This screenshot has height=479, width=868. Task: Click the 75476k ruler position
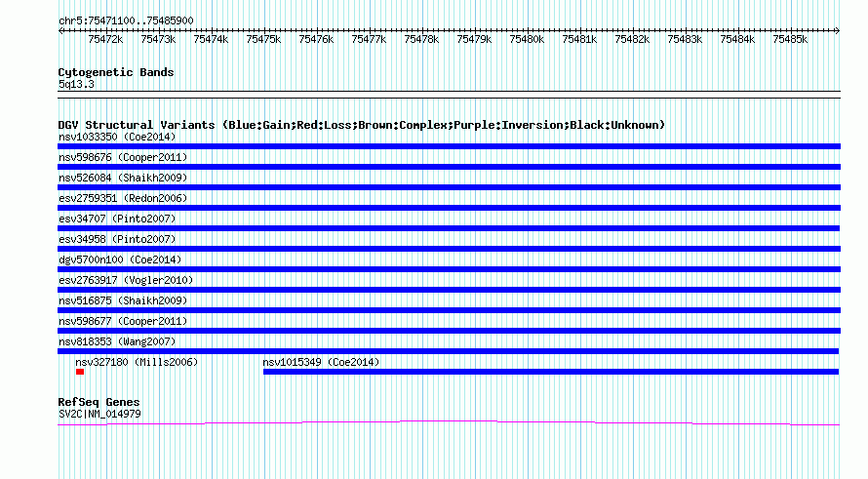(x=316, y=39)
